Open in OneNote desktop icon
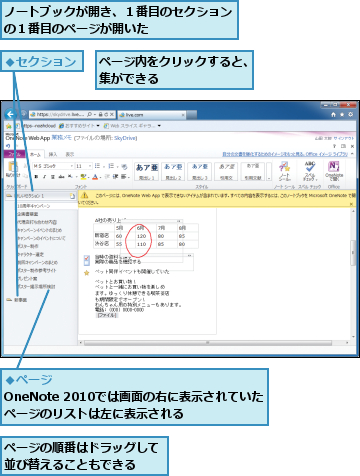Image resolution: width=360 pixels, height=476 pixels. (x=334, y=166)
